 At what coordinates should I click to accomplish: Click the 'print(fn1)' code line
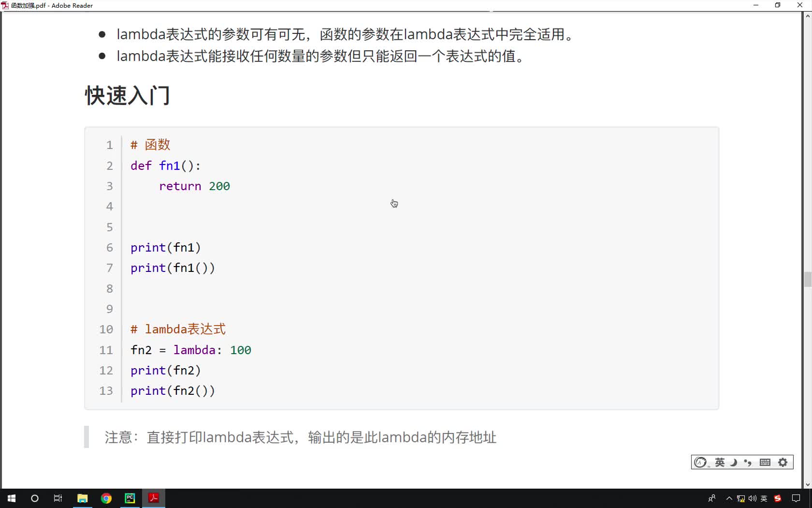click(x=165, y=248)
